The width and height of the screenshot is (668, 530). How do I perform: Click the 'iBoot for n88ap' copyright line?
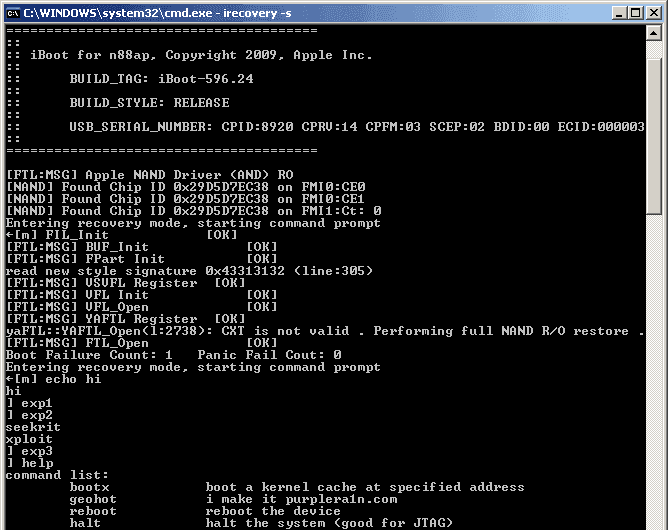(201, 55)
